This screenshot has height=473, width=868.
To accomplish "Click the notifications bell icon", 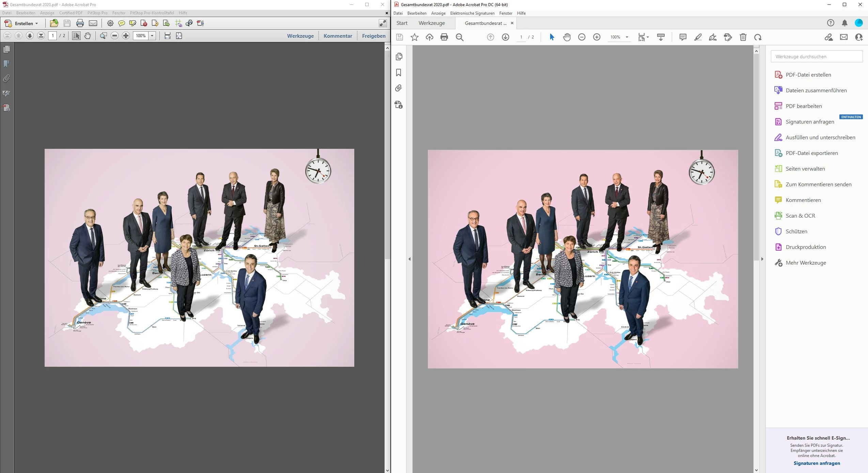I will (x=844, y=23).
